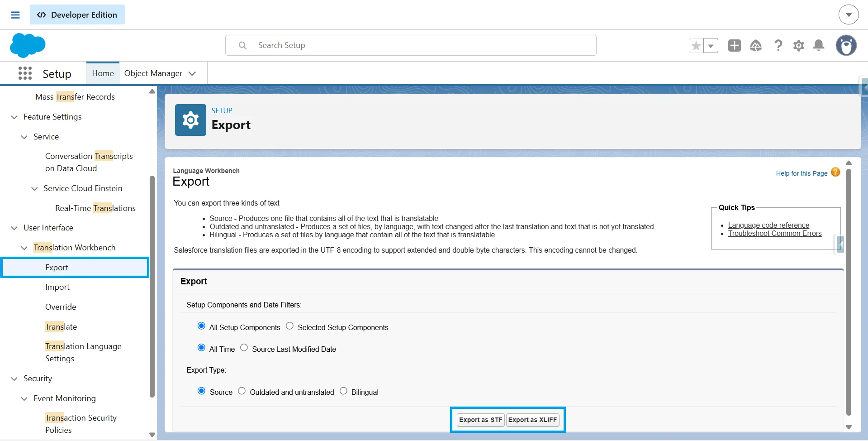
Task: Open the Setup gear icon
Action: tap(799, 46)
